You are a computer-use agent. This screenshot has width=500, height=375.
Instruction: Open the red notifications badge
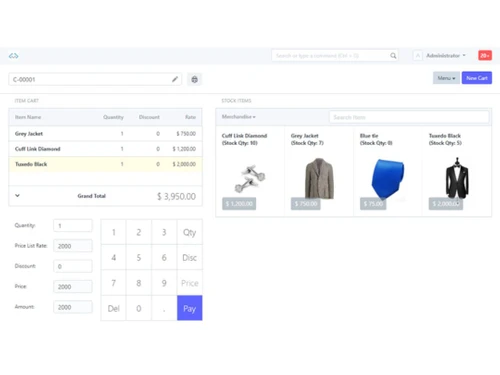point(485,56)
